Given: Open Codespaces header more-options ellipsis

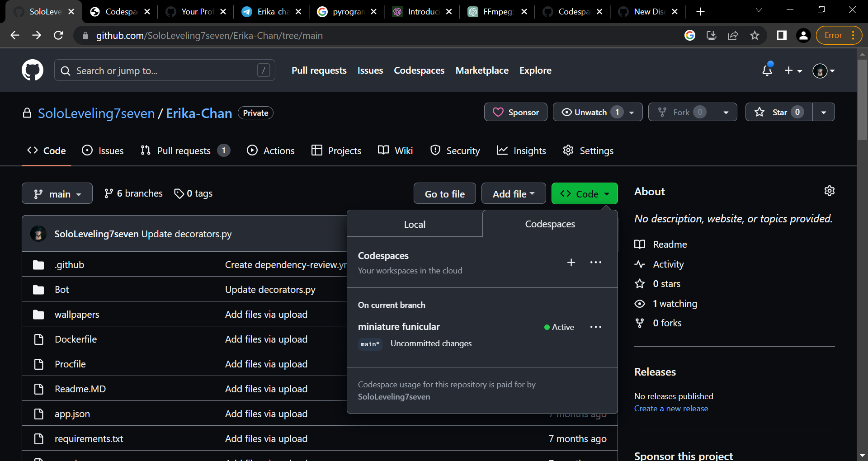Looking at the screenshot, I should 596,262.
